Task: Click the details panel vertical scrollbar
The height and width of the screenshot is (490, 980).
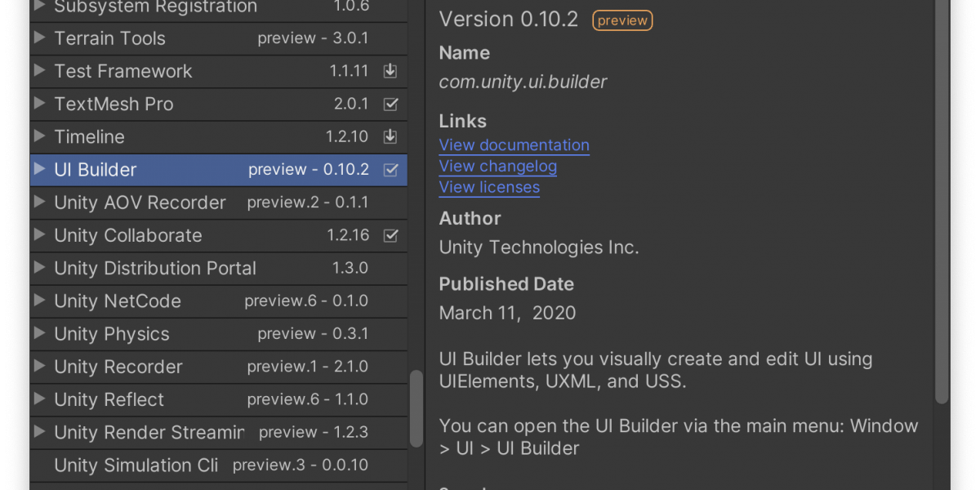Action: pos(942,204)
